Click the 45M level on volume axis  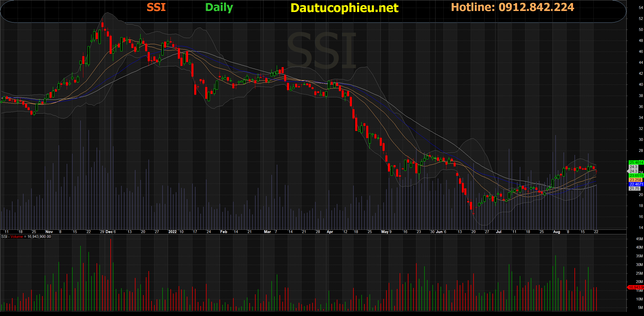pos(639,239)
